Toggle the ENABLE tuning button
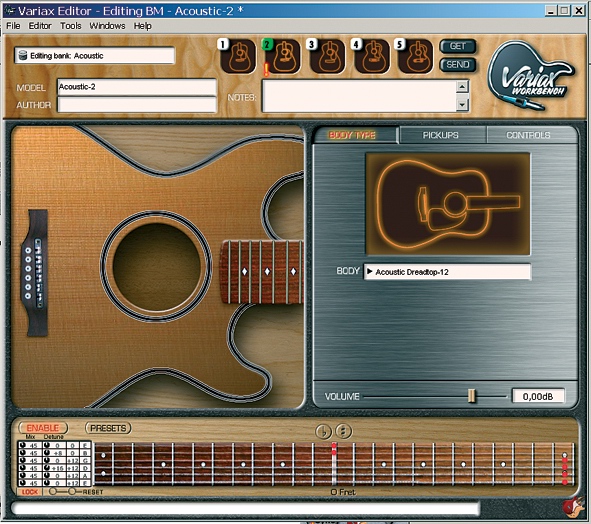591x524 pixels. (43, 428)
